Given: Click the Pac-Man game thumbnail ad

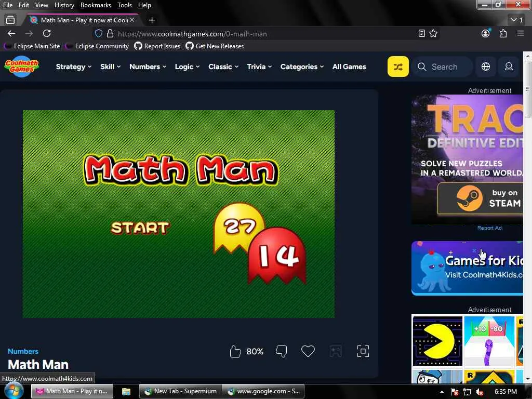Looking at the screenshot, I should click(437, 341).
